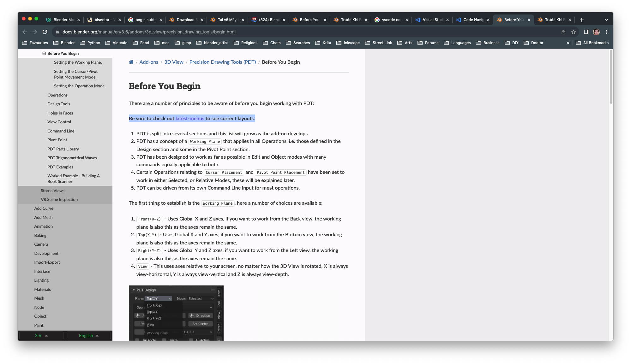The height and width of the screenshot is (364, 631).
Task: Click the browser refresh icon
Action: coord(45,32)
